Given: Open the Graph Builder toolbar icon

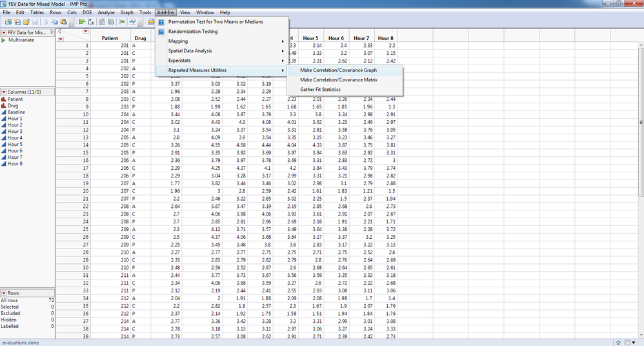Looking at the screenshot, I should (133, 22).
